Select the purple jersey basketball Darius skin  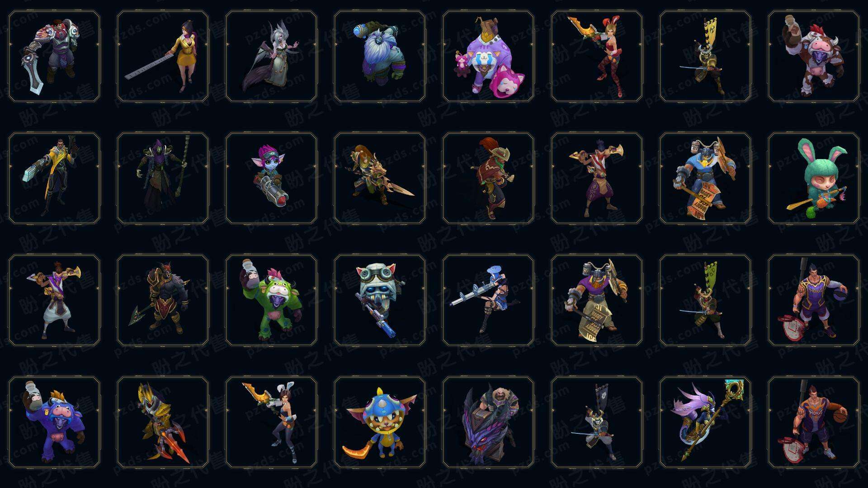tap(813, 300)
